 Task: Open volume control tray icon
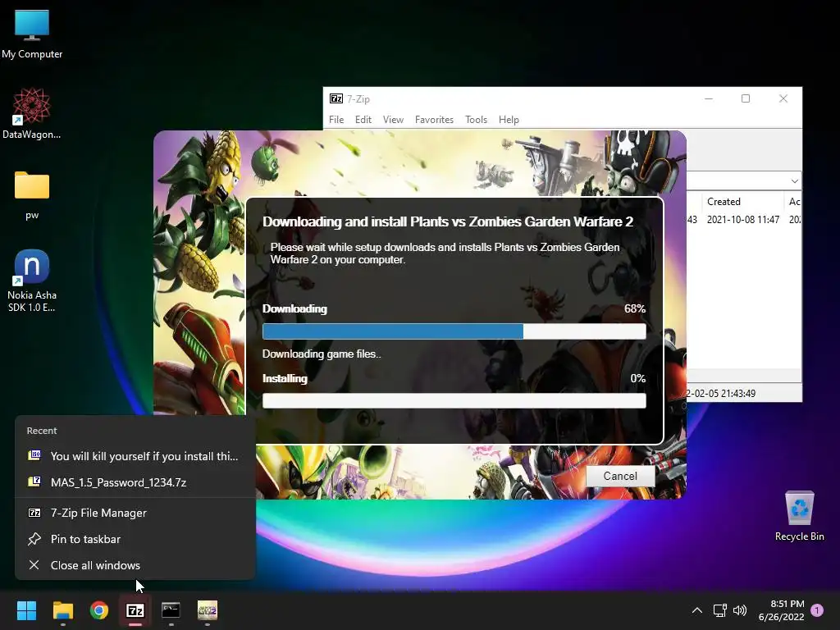tap(740, 610)
